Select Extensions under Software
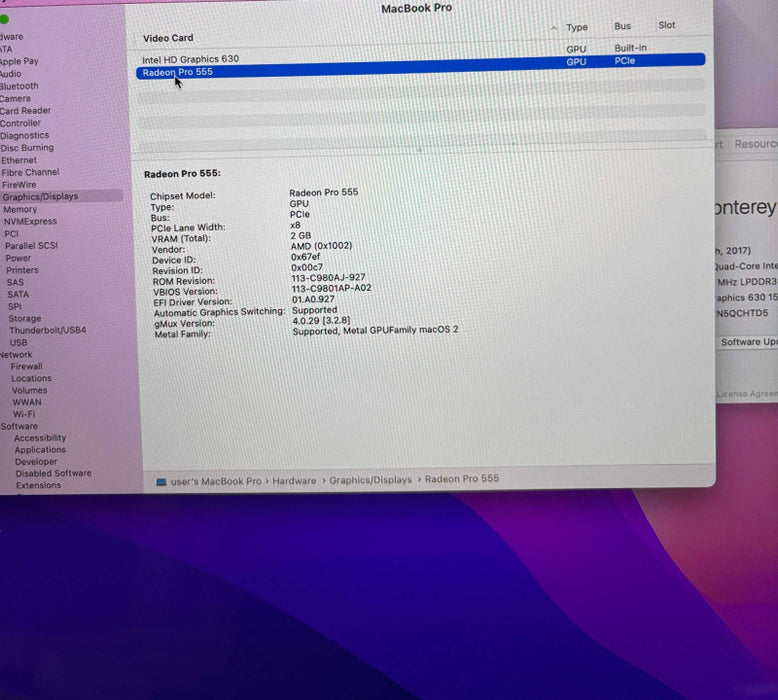The image size is (778, 700). point(38,485)
